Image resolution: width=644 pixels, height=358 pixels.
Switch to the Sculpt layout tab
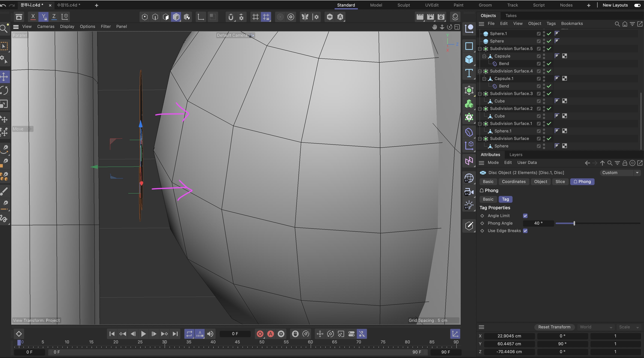(x=404, y=5)
